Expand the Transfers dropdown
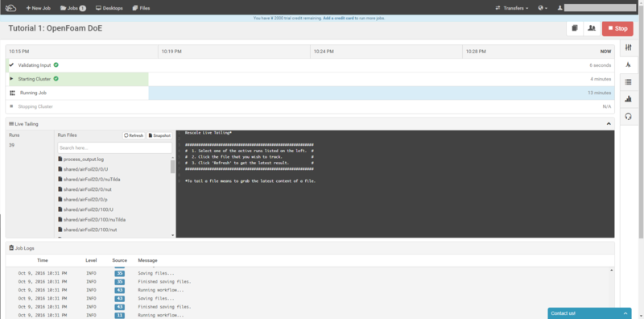Screen dimensions: 644x319 click(512, 8)
